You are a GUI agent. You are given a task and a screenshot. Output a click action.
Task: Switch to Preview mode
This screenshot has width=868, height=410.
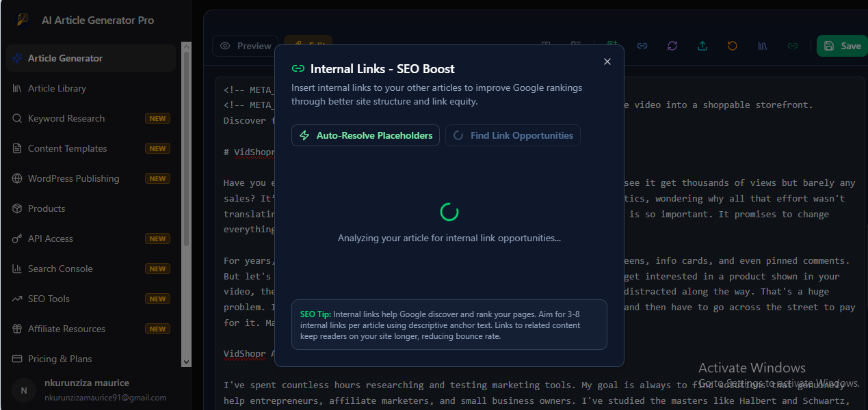tap(246, 46)
